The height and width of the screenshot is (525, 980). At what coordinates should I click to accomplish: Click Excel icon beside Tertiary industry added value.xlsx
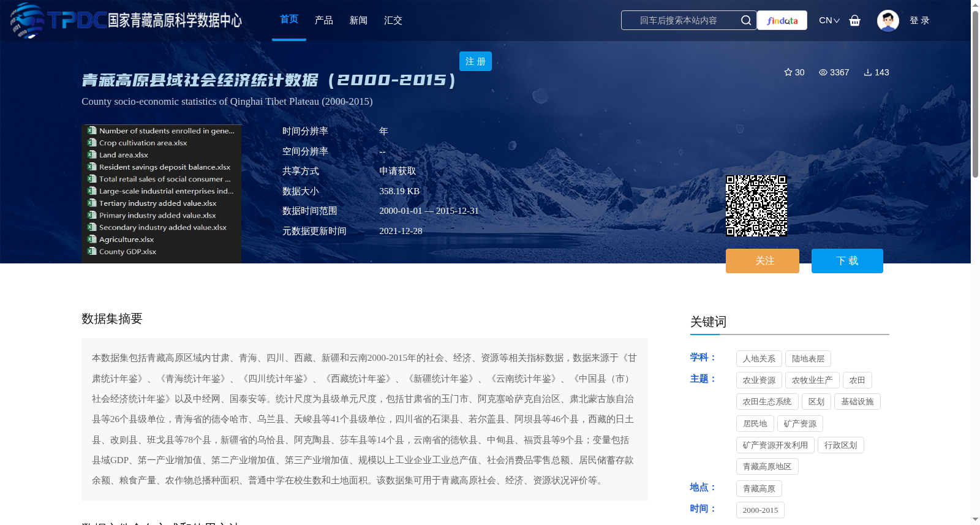(x=92, y=203)
